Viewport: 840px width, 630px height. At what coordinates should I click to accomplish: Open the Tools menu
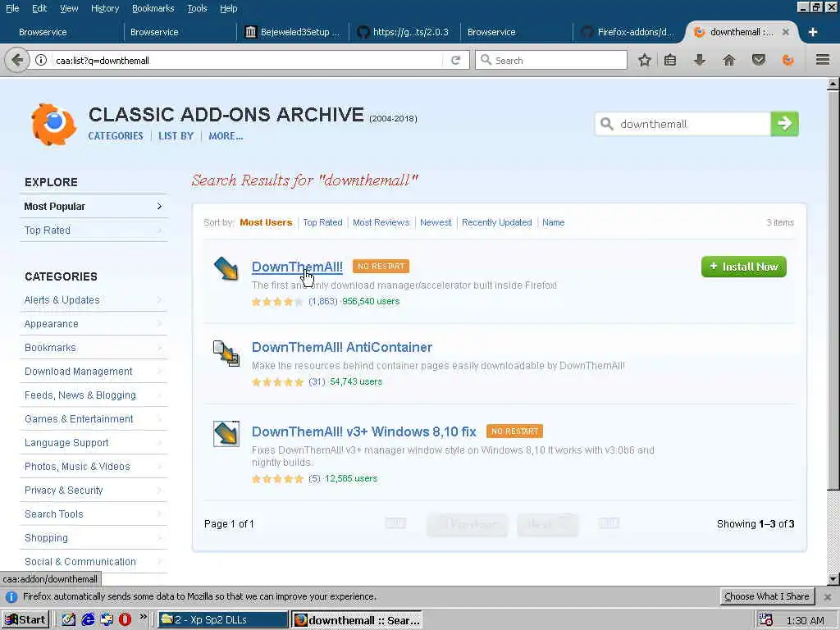197,8
